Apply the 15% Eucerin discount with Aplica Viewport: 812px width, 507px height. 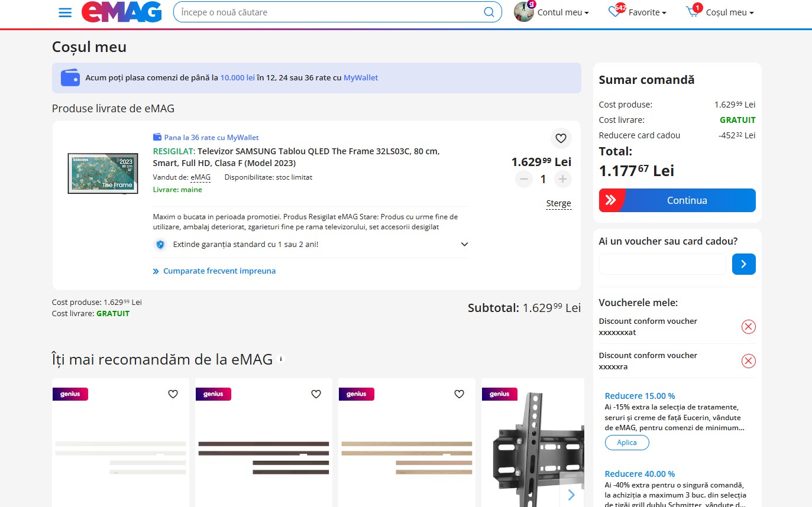point(627,443)
